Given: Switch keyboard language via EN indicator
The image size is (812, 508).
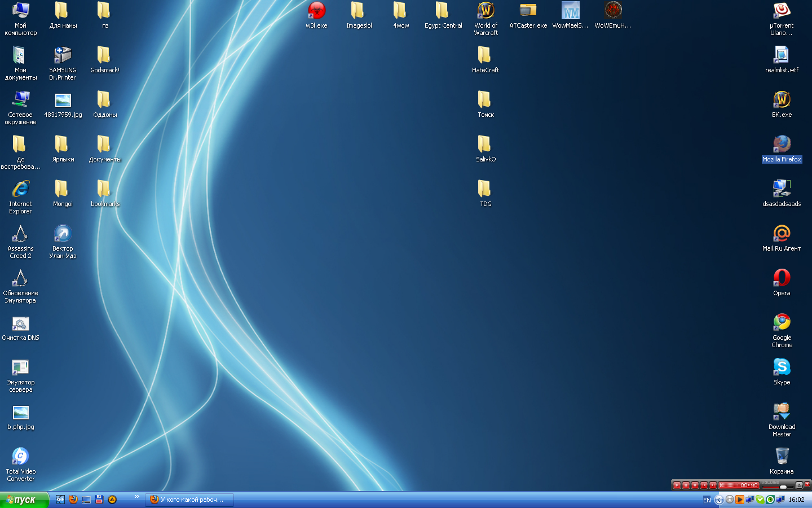Looking at the screenshot, I should point(707,500).
